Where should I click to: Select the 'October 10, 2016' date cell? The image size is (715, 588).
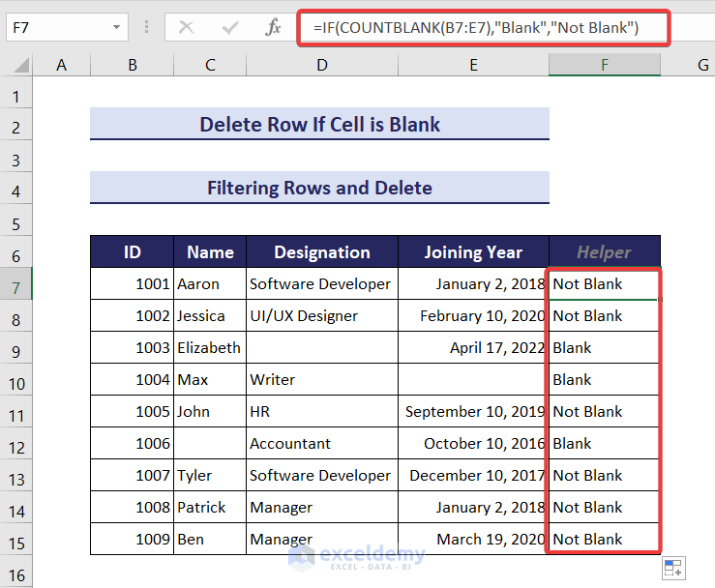point(473,443)
